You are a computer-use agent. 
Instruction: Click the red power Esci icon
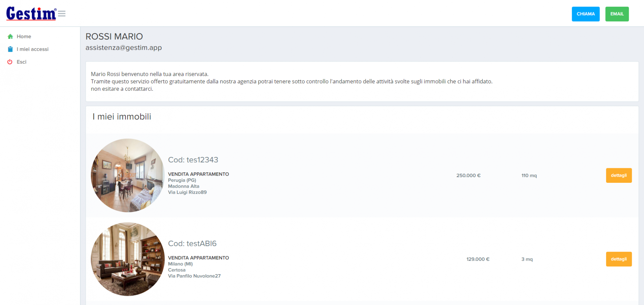pyautogui.click(x=10, y=62)
